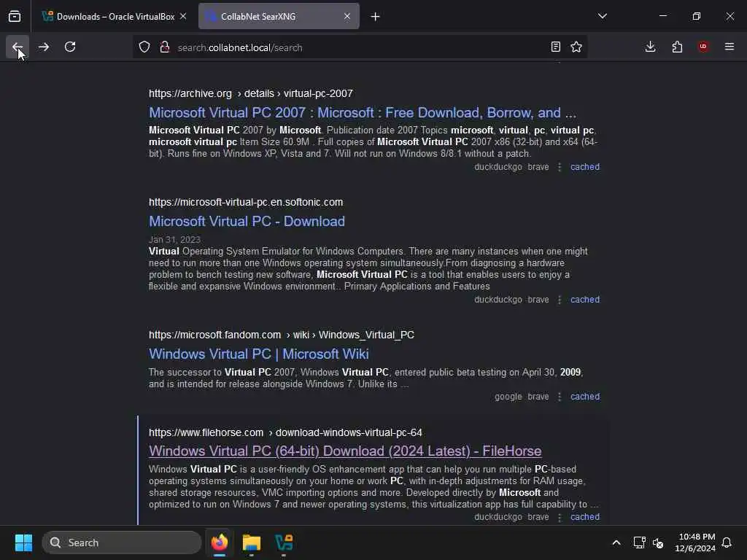Show hidden system tray icons
The image size is (747, 560).
point(616,542)
